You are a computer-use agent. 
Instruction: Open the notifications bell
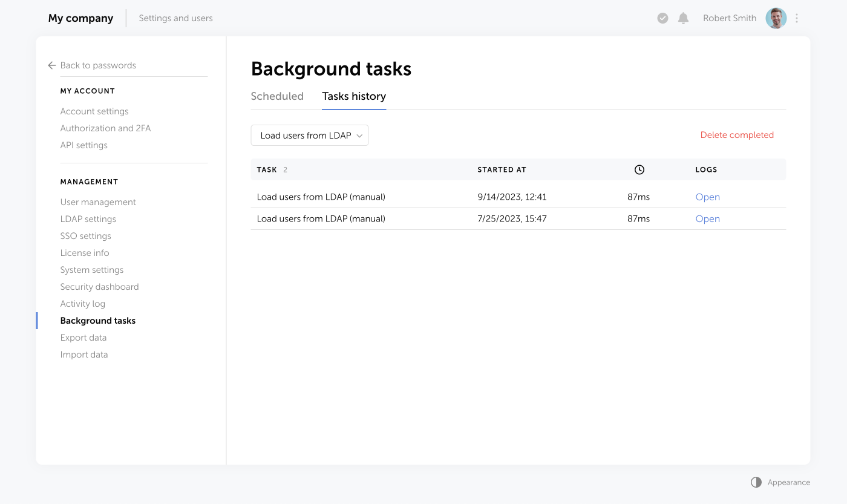[683, 18]
